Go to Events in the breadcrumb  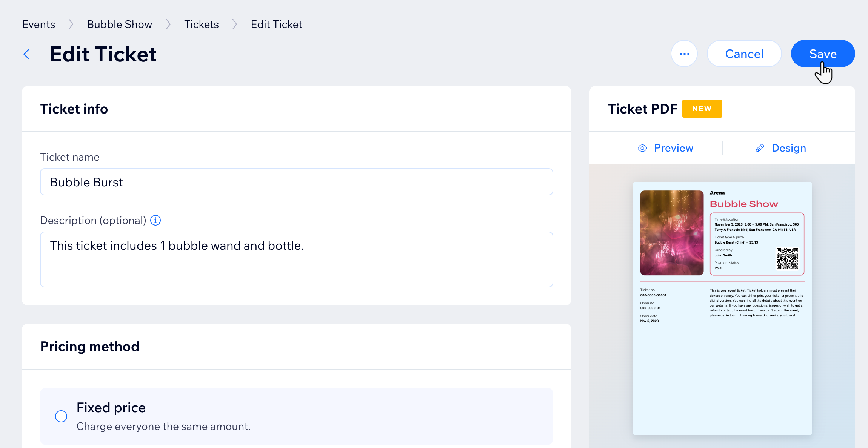tap(38, 25)
